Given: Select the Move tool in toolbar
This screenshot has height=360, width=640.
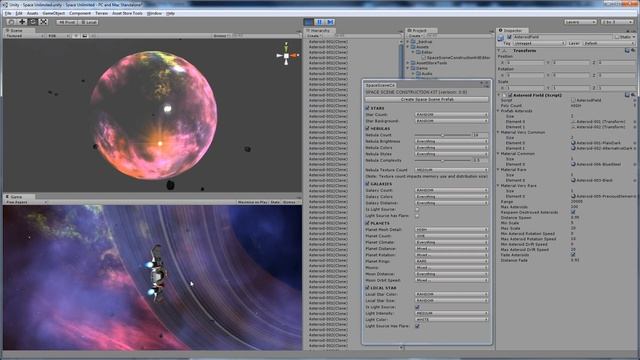Looking at the screenshot, I should click(x=22, y=22).
